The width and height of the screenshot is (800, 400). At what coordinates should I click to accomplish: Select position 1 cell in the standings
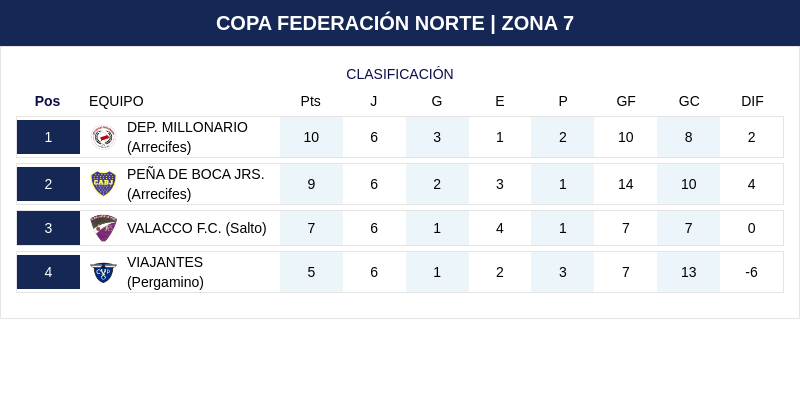(48, 137)
